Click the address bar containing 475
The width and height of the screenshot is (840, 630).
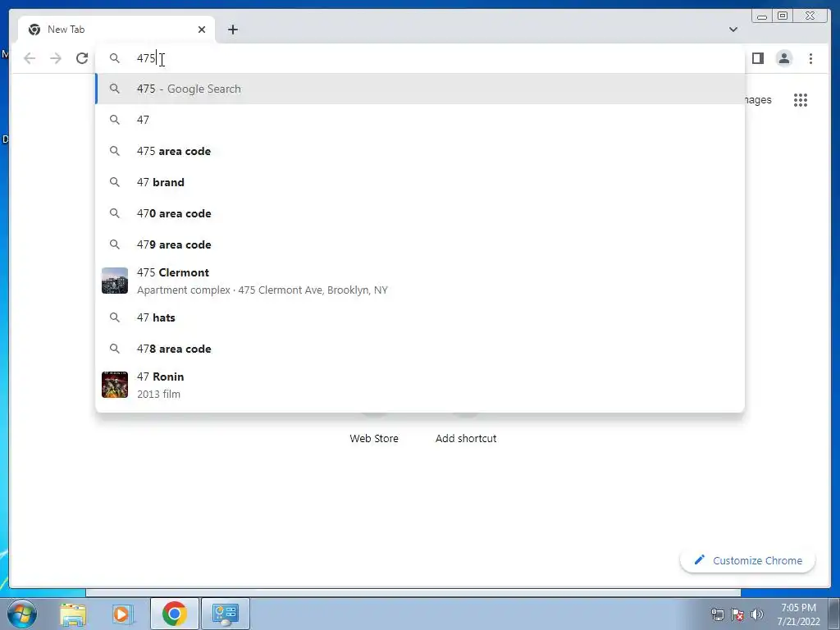[x=421, y=58]
